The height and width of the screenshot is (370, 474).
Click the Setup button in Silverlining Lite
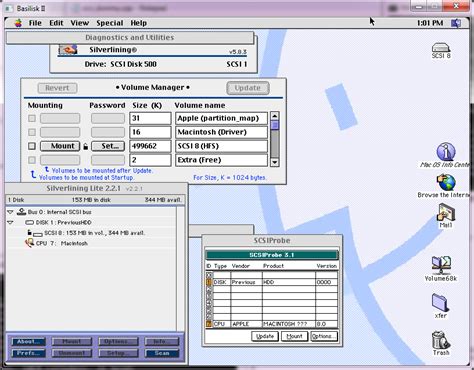point(118,353)
